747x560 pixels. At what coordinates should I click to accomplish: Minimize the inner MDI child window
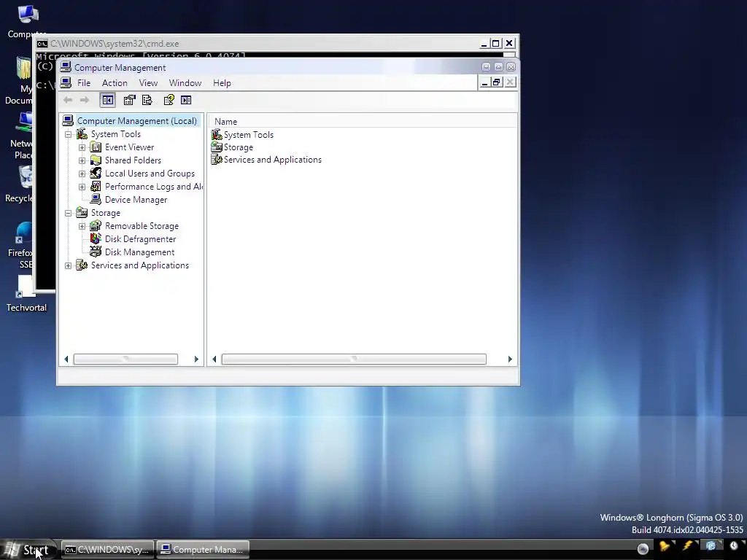click(484, 83)
